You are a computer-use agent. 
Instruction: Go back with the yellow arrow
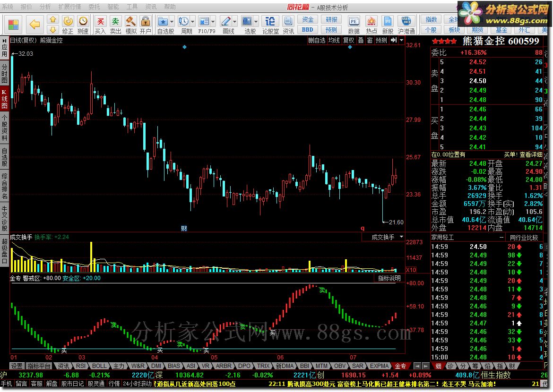pos(35,25)
